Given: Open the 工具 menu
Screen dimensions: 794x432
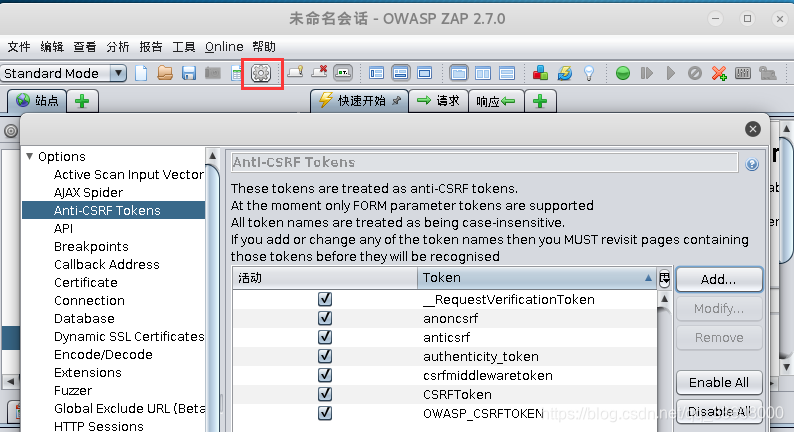Looking at the screenshot, I should point(183,47).
